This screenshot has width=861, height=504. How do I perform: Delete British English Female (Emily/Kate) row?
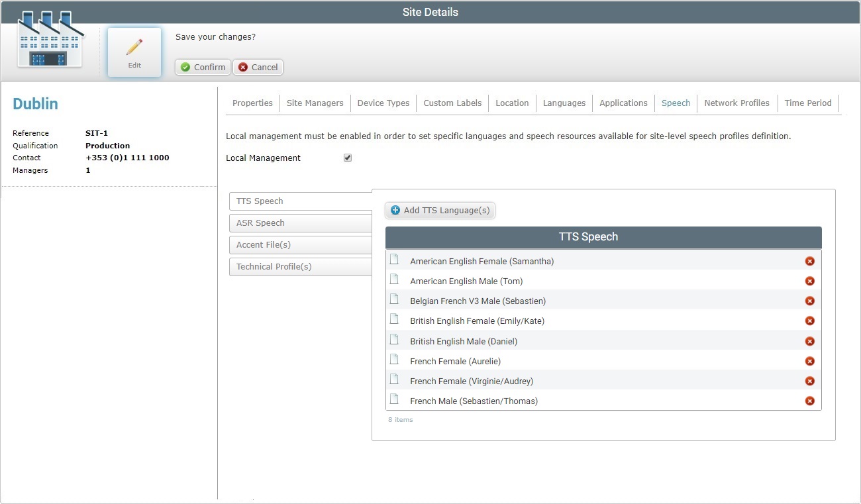pos(809,321)
